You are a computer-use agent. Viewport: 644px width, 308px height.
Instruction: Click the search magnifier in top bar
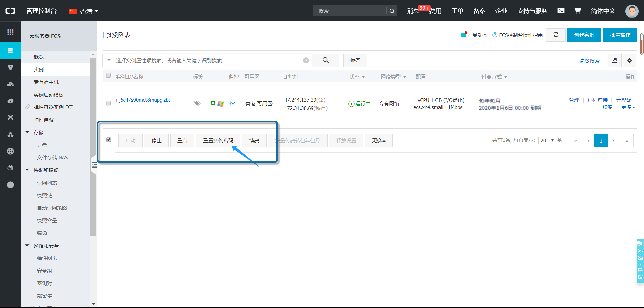click(x=392, y=11)
